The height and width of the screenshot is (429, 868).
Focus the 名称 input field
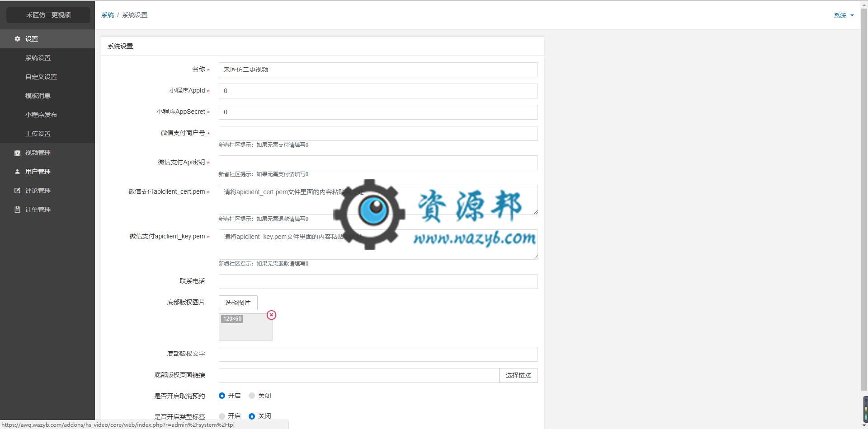[378, 70]
